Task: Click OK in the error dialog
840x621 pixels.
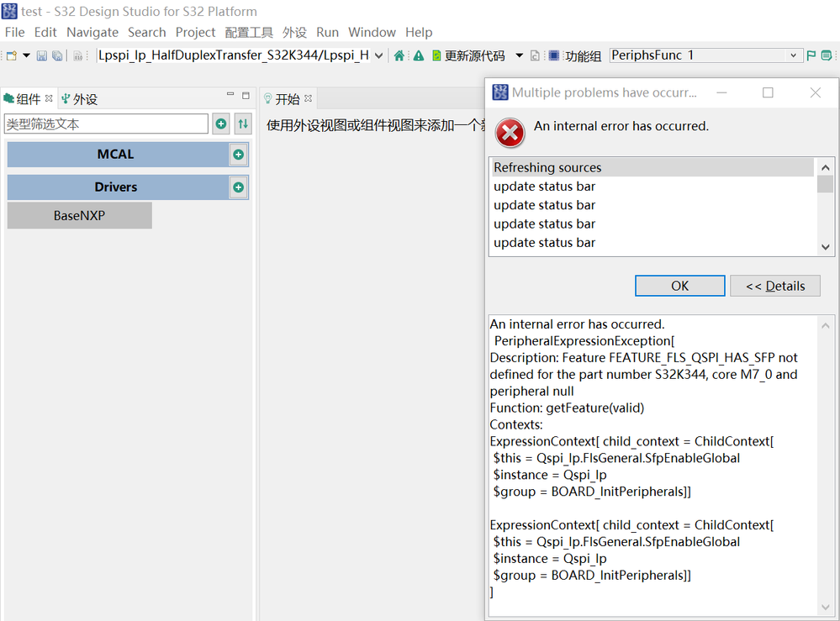Action: (x=680, y=286)
